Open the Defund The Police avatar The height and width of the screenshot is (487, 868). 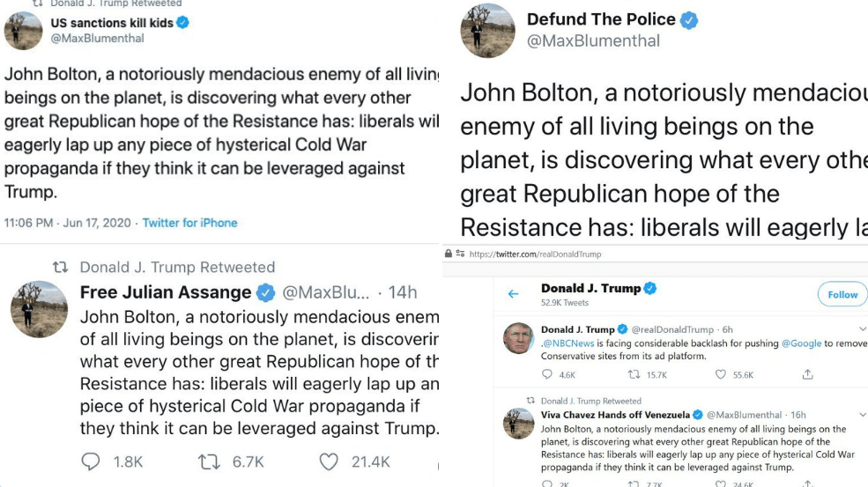tap(487, 31)
